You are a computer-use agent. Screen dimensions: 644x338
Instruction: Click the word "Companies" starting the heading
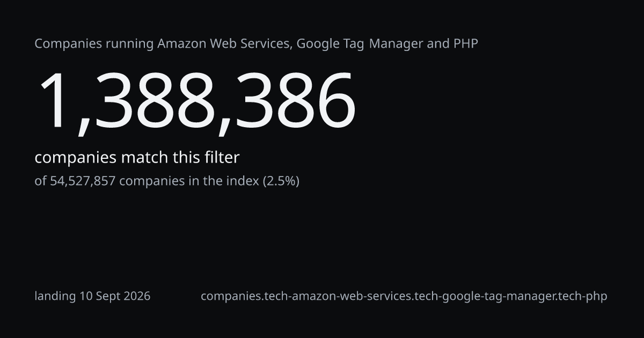click(x=68, y=44)
